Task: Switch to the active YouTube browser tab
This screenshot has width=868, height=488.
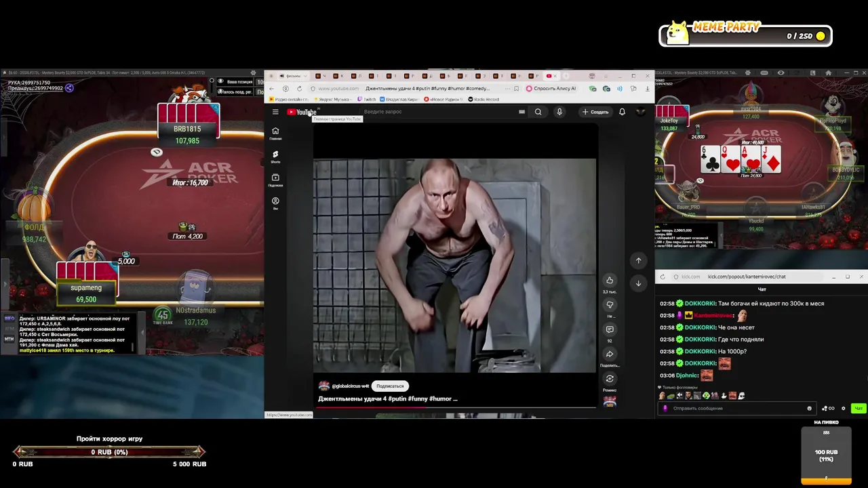Action: pos(551,76)
